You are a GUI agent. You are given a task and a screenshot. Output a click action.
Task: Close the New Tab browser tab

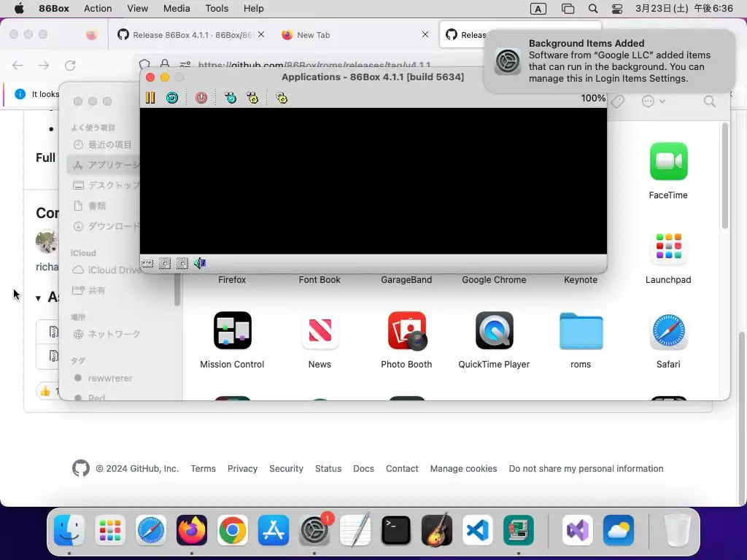(425, 34)
